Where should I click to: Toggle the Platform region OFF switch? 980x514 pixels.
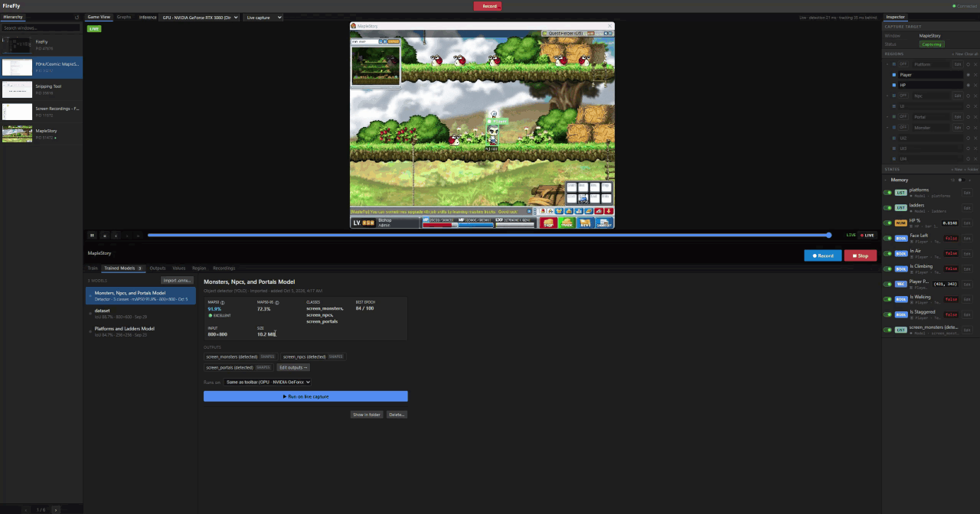coord(903,64)
